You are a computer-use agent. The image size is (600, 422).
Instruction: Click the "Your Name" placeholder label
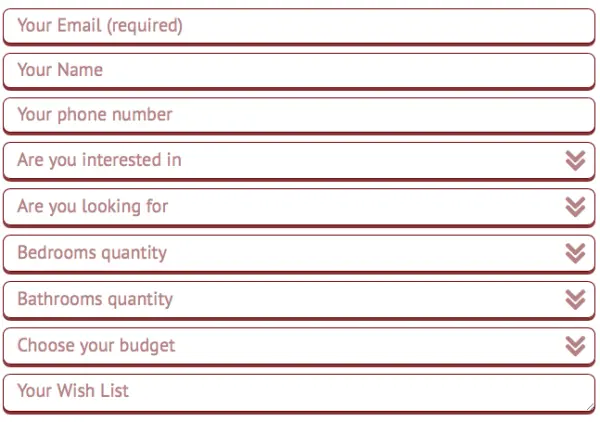tap(60, 70)
